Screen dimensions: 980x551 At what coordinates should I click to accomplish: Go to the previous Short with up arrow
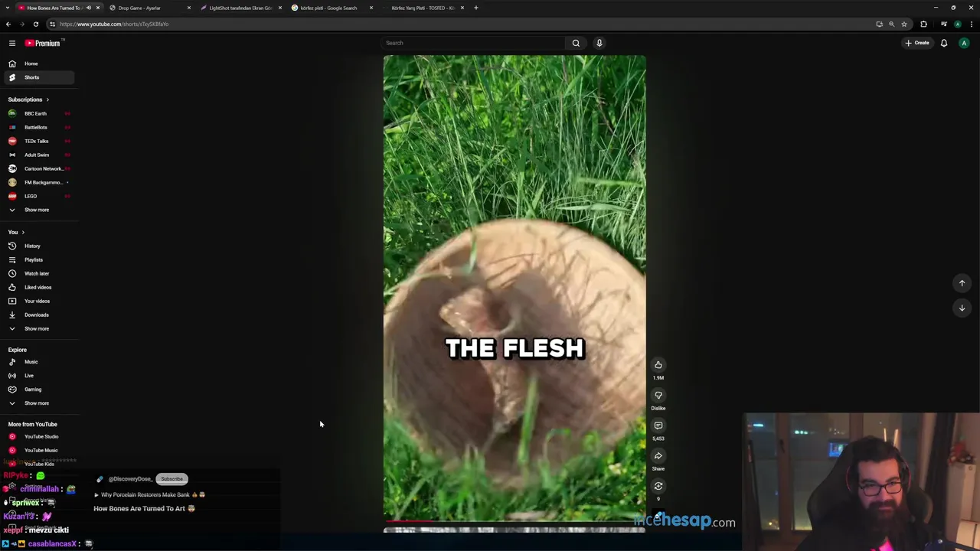click(962, 283)
